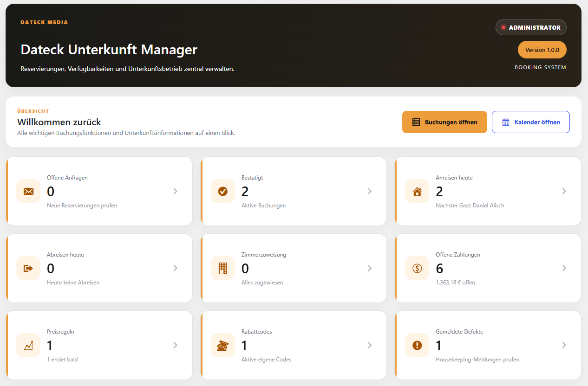Click '1.363,18 € offen' amount
The width and height of the screenshot is (588, 386).
coord(455,283)
